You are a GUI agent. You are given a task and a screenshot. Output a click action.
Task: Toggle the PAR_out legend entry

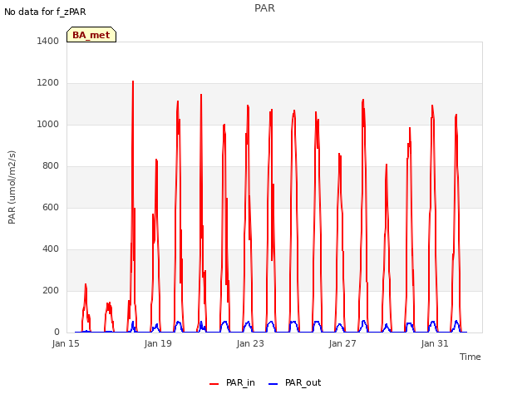(294, 382)
